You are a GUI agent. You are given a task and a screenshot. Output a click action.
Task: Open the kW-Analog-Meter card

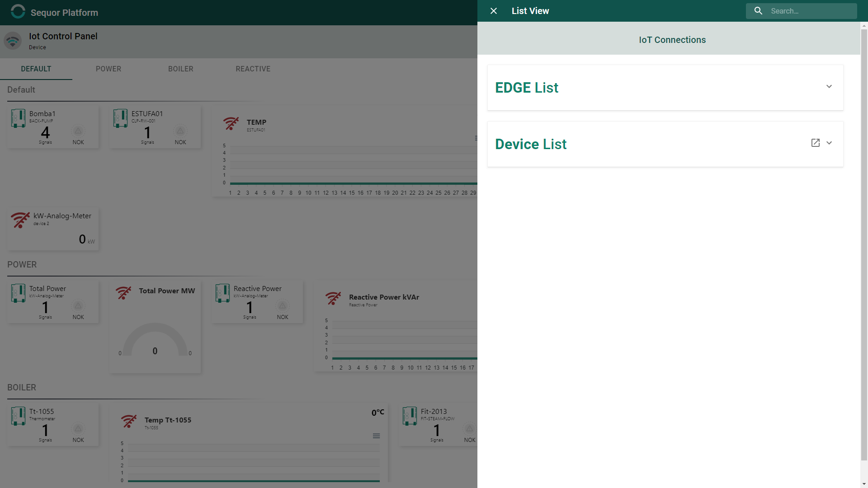click(x=53, y=229)
